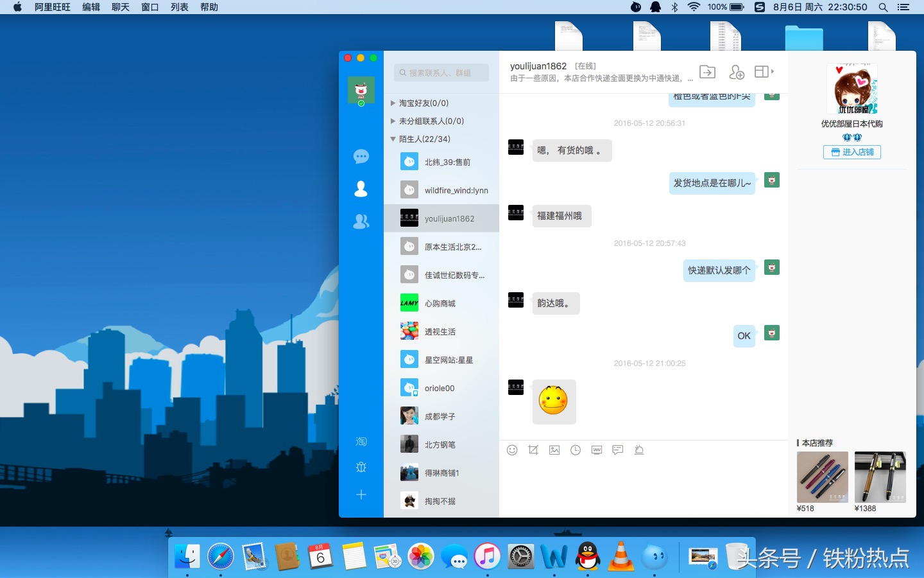Open the chat history icon

pos(575,450)
